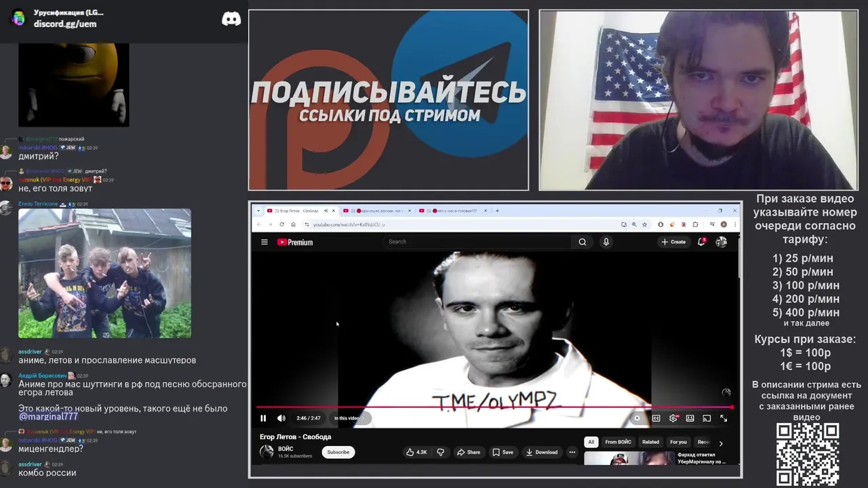Go back in the browser
Viewport: 868px width, 488px height.
tap(259, 224)
